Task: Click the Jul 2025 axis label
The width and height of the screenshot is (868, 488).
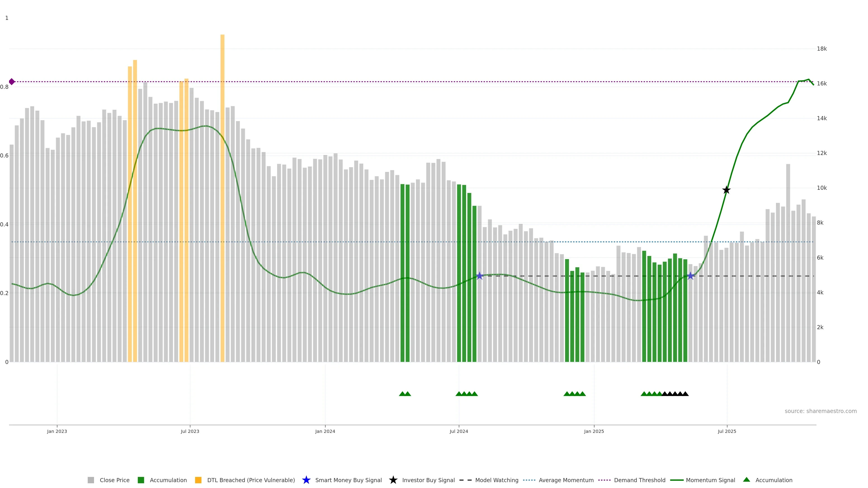Action: 727,431
